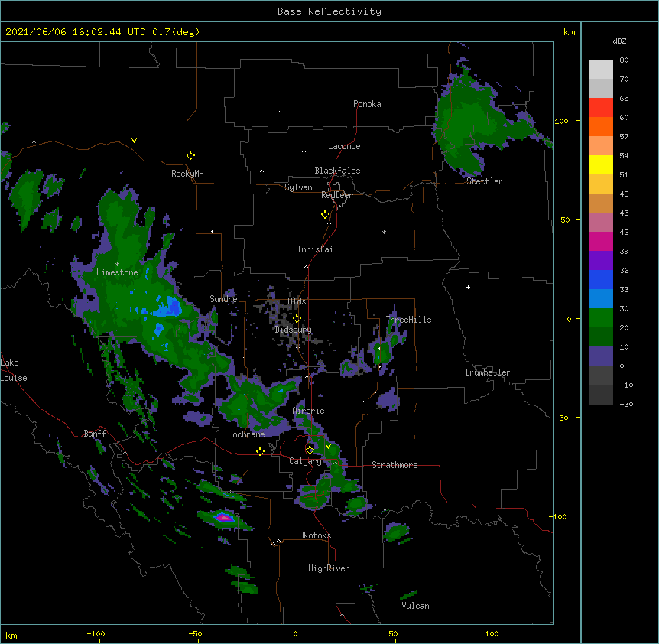Click the Lacombe city label
This screenshot has height=644, width=659.
click(344, 146)
